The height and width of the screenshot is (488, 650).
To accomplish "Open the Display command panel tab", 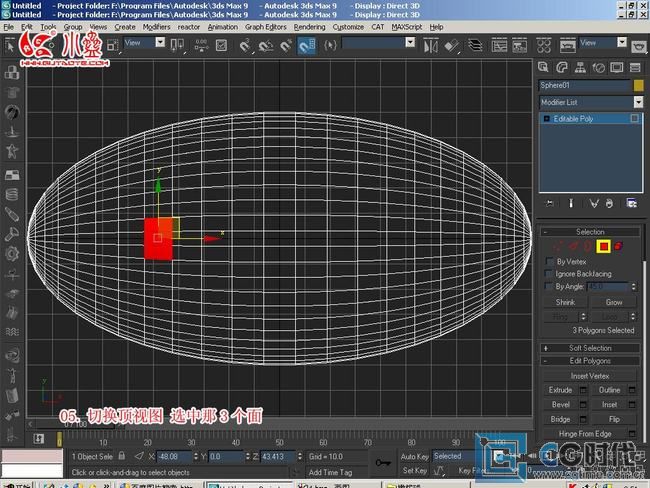I will pos(616,67).
